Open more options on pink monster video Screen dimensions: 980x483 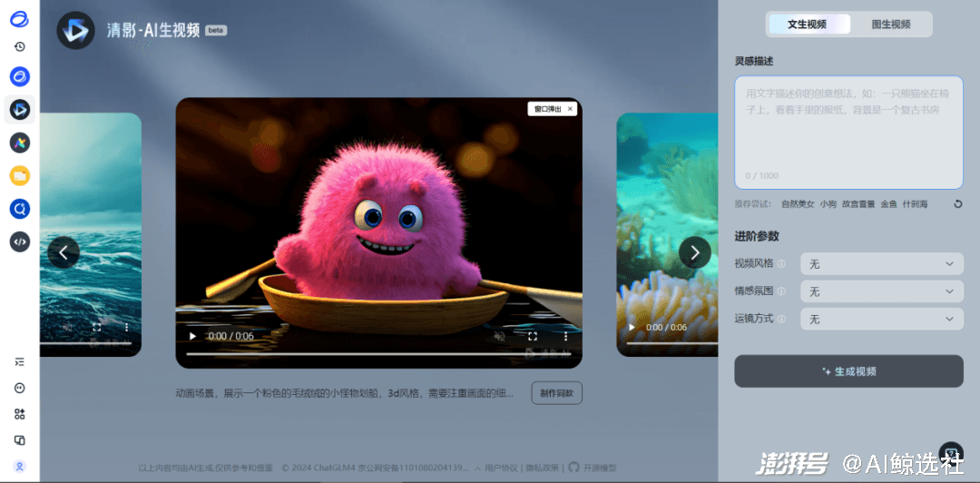click(x=565, y=336)
